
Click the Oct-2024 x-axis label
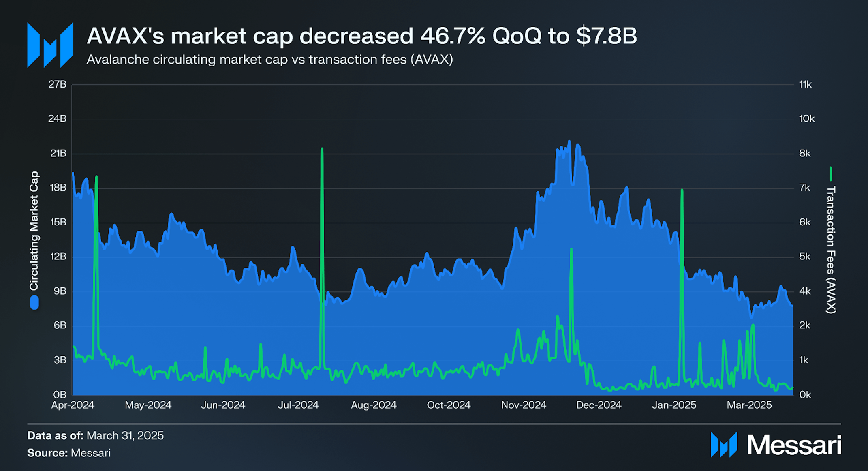pos(449,405)
